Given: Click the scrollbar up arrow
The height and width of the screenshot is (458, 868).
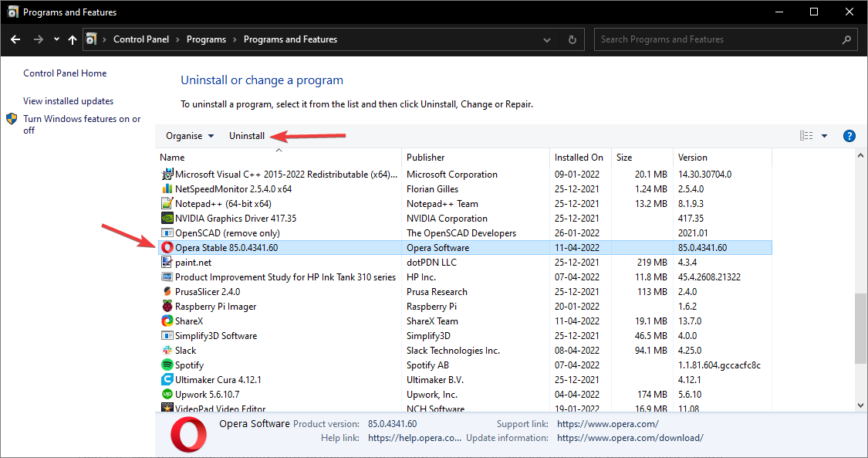Looking at the screenshot, I should click(860, 154).
